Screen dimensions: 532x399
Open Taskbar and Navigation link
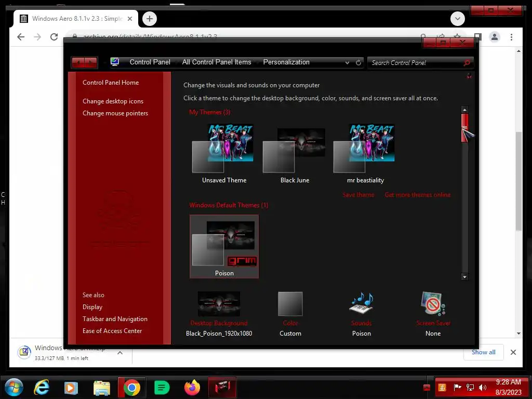point(115,318)
